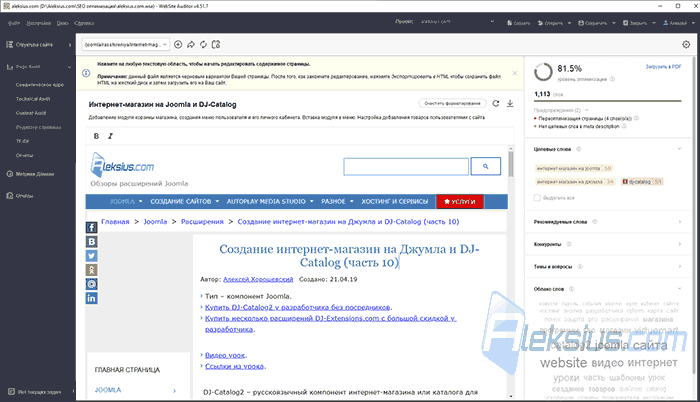Click the rebuild page icon in the toolbar
This screenshot has height=402, width=700.
[216, 44]
